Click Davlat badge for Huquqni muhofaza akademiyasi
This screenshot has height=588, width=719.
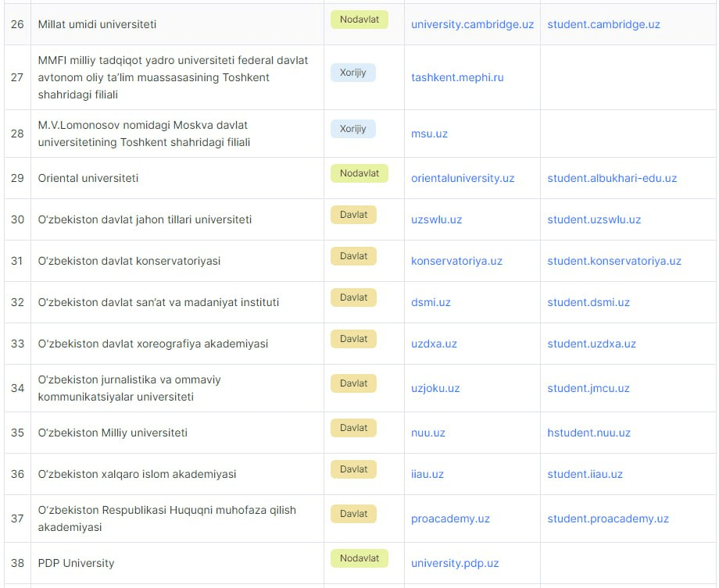click(x=353, y=514)
